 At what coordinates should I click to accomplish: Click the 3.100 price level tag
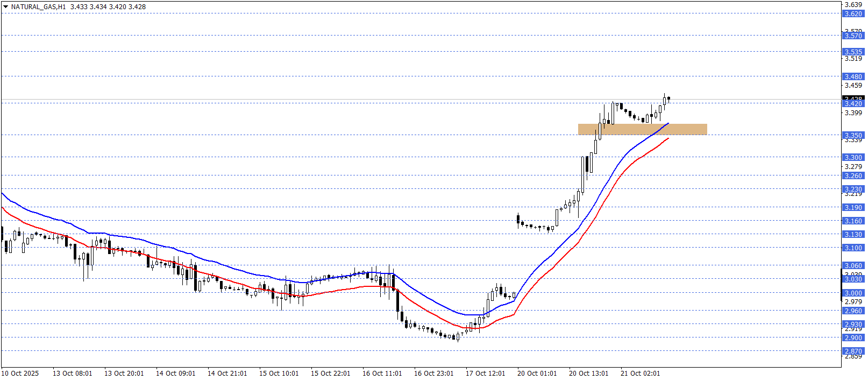(853, 248)
